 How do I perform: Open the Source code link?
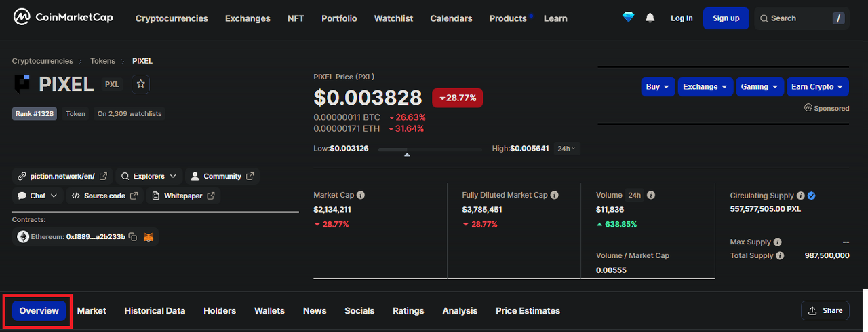[x=104, y=196]
